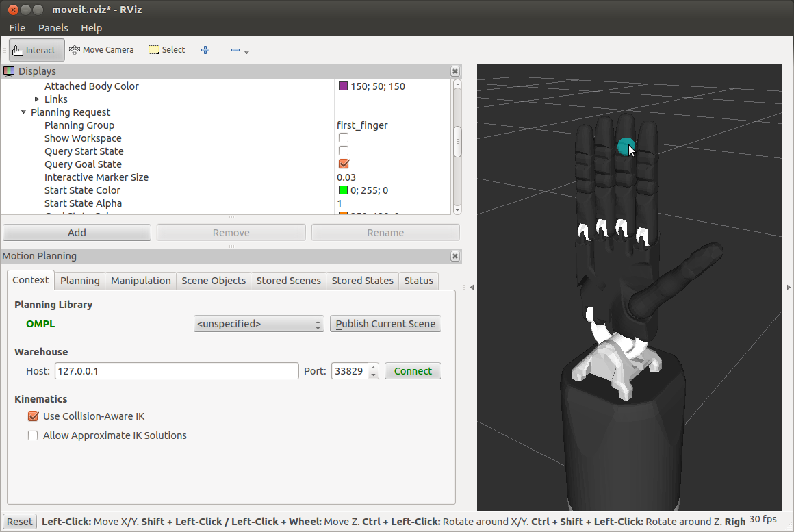
Task: Click the Displays panel monitor icon
Action: (x=9, y=71)
